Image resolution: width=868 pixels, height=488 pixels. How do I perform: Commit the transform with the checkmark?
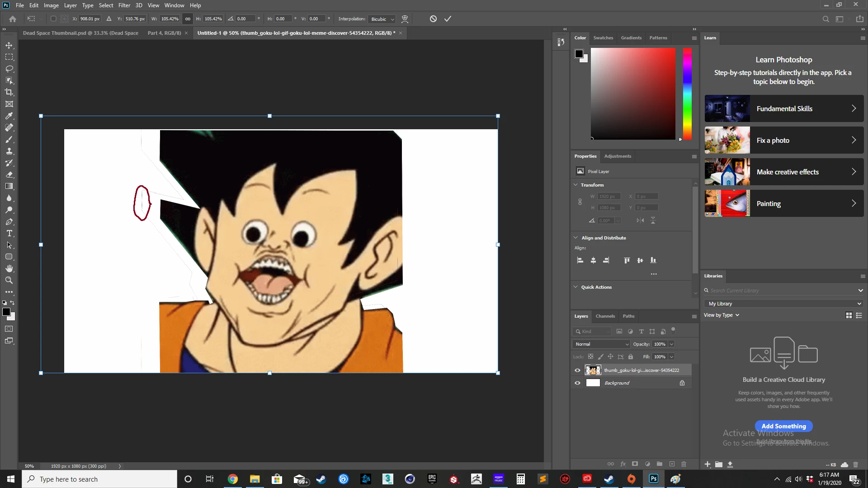(x=448, y=19)
